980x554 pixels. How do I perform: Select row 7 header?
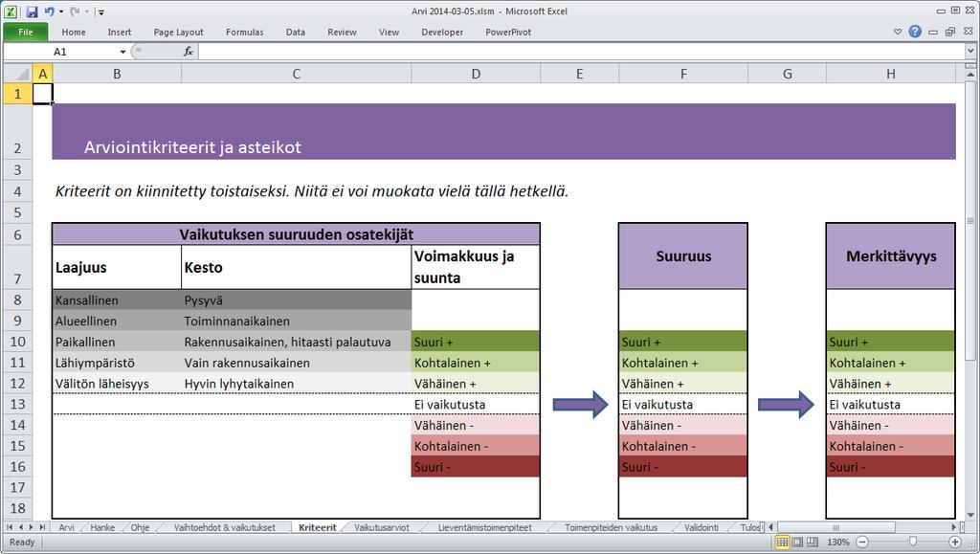point(17,267)
